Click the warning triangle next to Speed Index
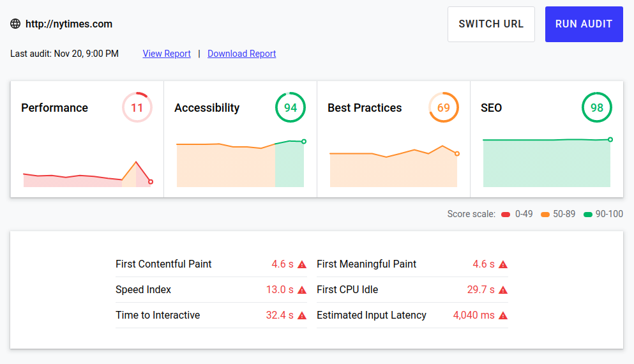This screenshot has height=364, width=634. (302, 290)
